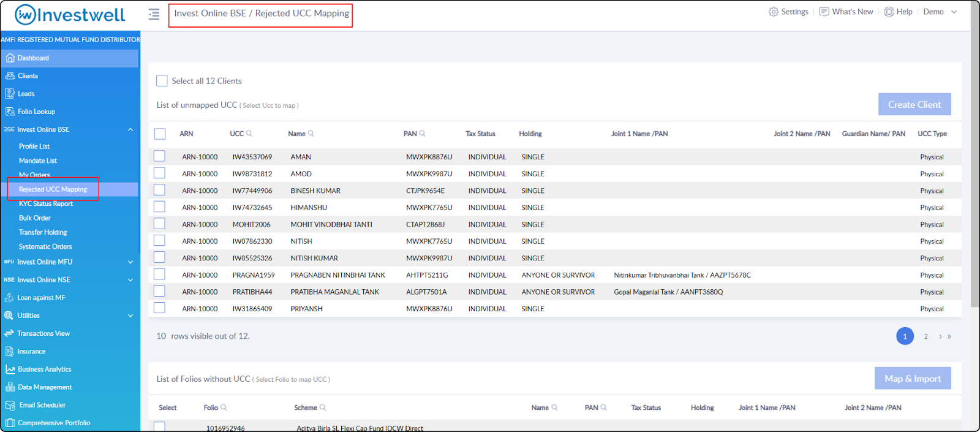Select the PRATIBHA MAGANLAL TANK checkbox
980x432 pixels.
[x=159, y=291]
